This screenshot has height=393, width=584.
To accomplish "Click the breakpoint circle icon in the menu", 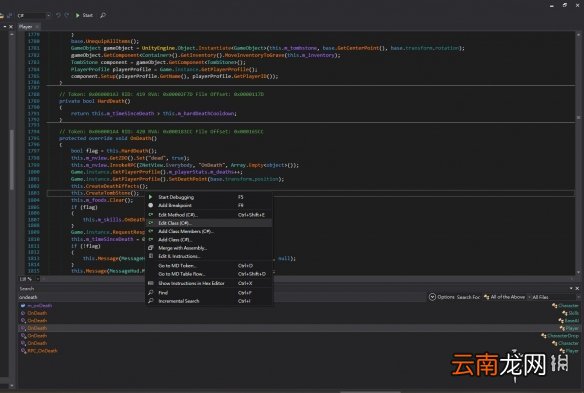I will click(x=150, y=205).
